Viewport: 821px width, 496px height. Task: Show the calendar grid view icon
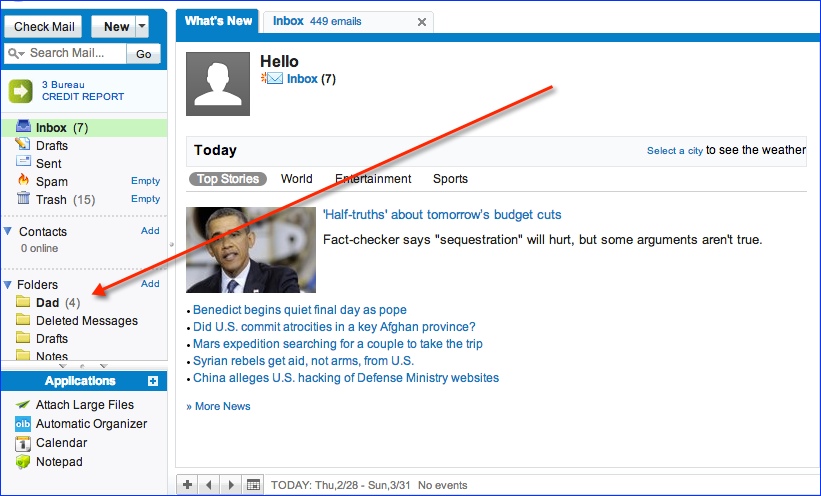point(254,485)
